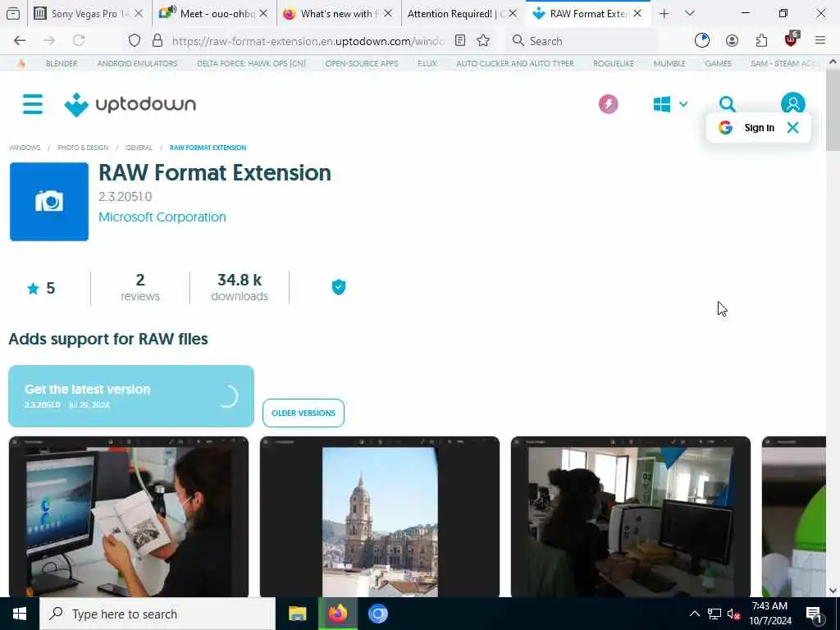The height and width of the screenshot is (630, 840).
Task: Toggle reader view icon
Action: pos(460,40)
